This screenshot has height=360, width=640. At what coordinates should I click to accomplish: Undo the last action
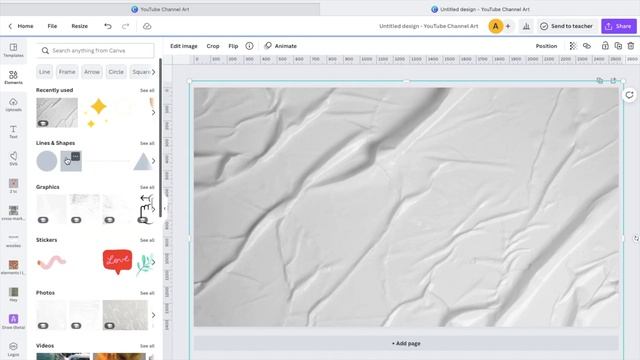[x=108, y=26]
